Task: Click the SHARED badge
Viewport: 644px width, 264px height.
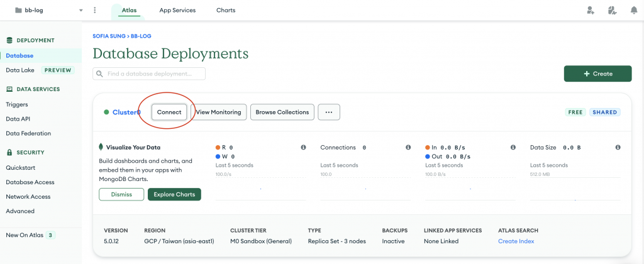Action: 605,112
